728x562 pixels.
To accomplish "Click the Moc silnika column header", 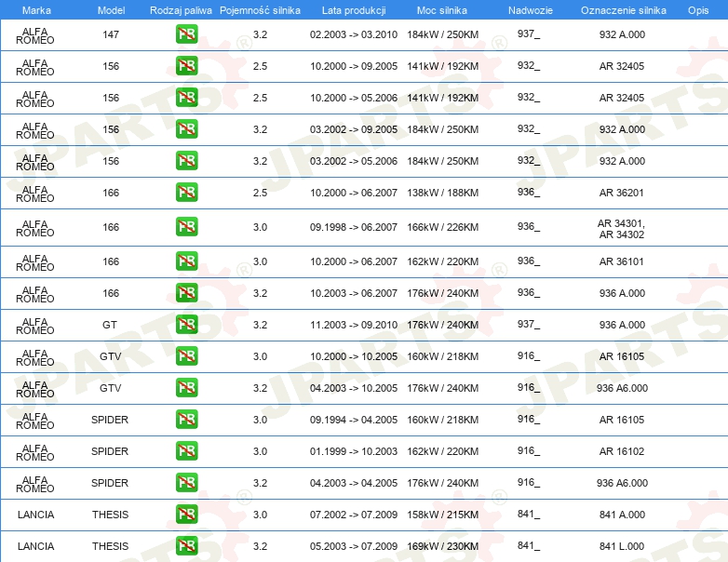I will pyautogui.click(x=442, y=10).
